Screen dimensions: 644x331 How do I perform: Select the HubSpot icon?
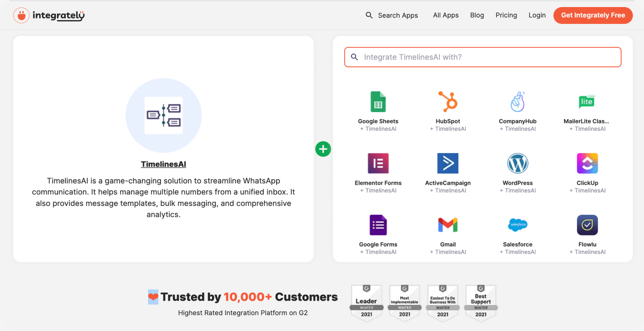click(448, 101)
